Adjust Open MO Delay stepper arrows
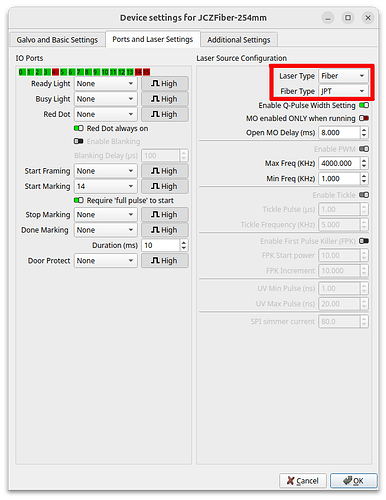 364,133
